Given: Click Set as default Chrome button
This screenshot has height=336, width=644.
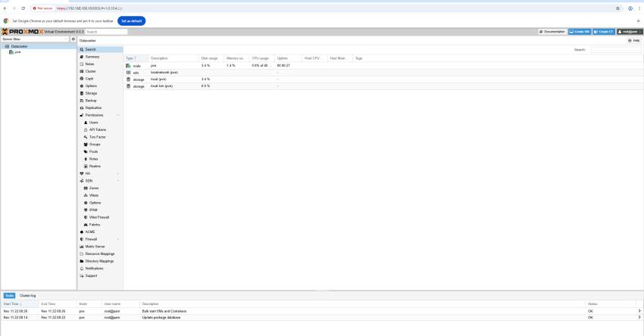Looking at the screenshot, I should [x=131, y=21].
